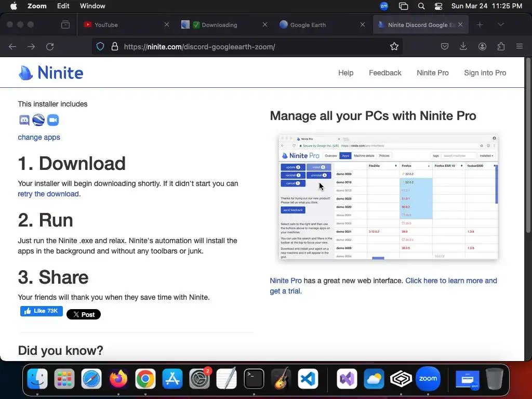The height and width of the screenshot is (399, 532).
Task: Open the Feedback link
Action: pyautogui.click(x=385, y=73)
